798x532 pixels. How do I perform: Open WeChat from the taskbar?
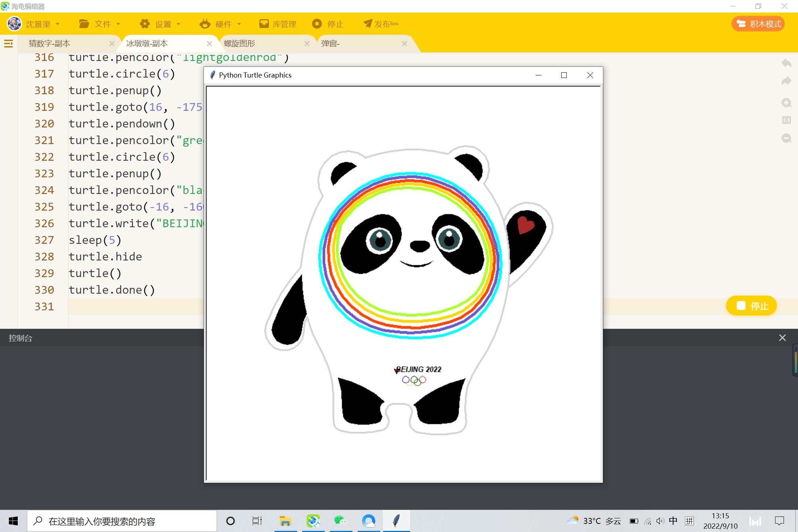(340, 521)
